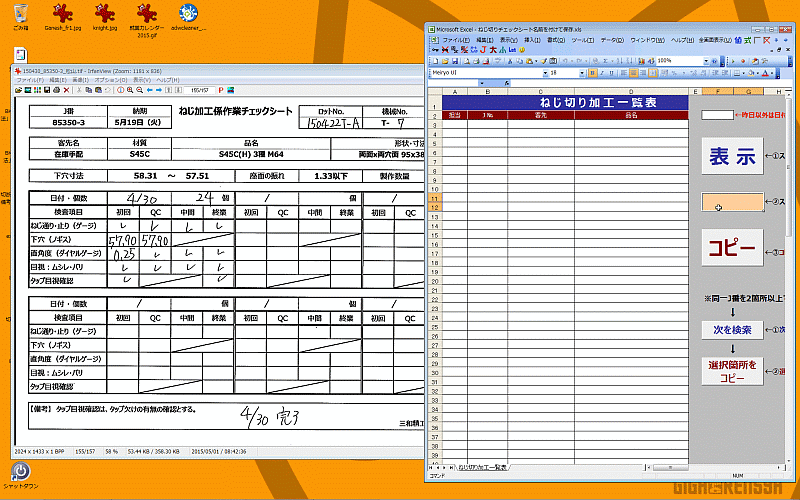Toggle right alignment in Excel
This screenshot has width=800, height=500.
[x=643, y=73]
